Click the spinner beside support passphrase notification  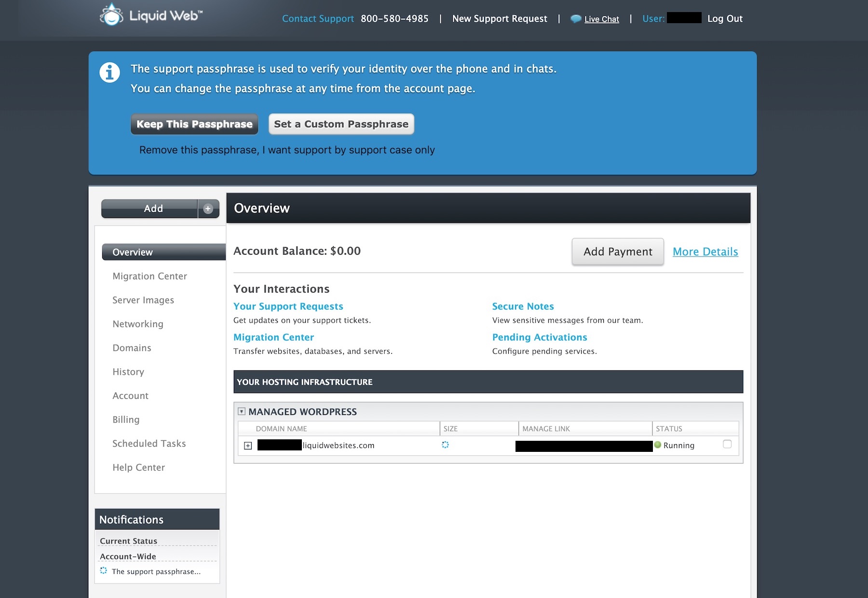(x=104, y=571)
